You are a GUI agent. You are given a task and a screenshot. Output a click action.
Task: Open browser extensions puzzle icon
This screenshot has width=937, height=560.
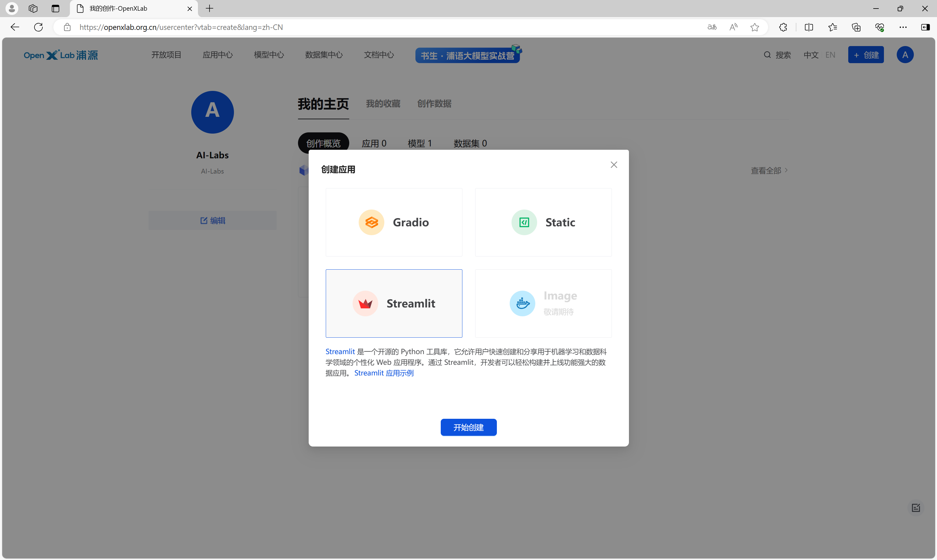(x=783, y=27)
